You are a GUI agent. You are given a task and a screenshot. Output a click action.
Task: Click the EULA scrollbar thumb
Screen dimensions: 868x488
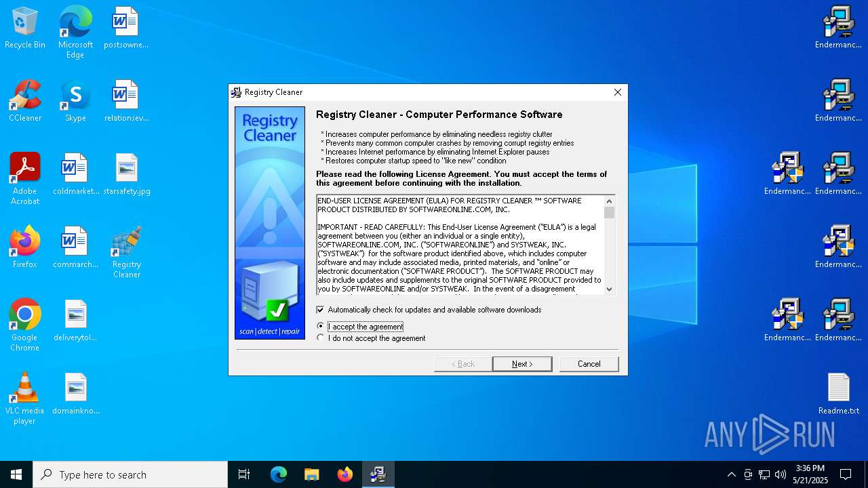coord(609,213)
